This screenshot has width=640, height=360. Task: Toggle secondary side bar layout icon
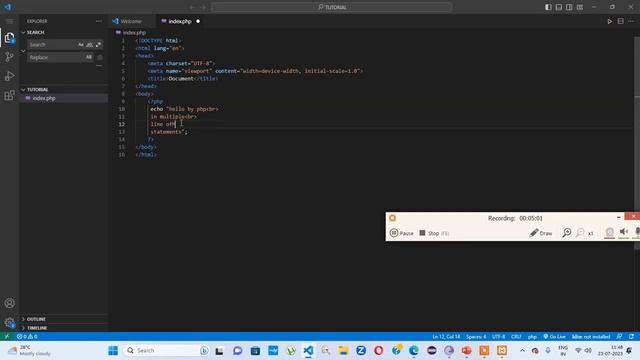tap(569, 7)
